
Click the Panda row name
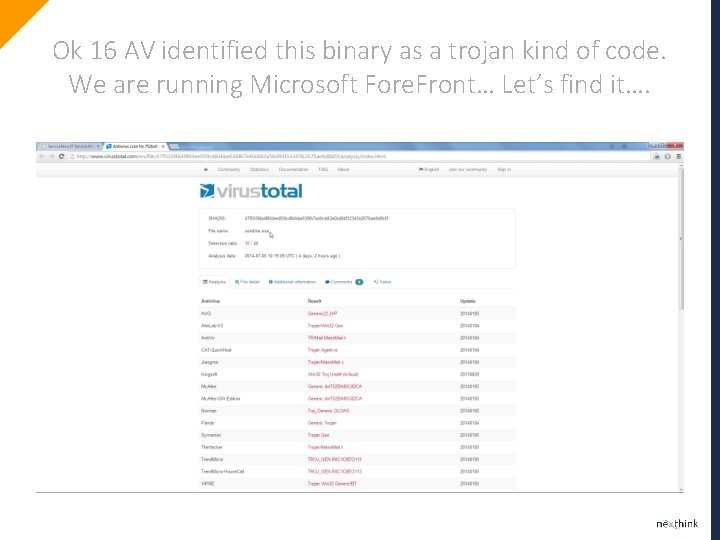208,423
